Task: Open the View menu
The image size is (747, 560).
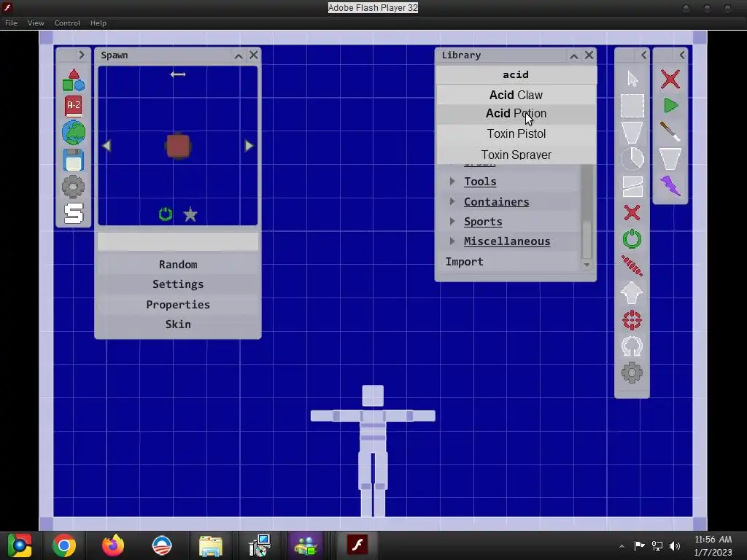Action: (x=36, y=23)
